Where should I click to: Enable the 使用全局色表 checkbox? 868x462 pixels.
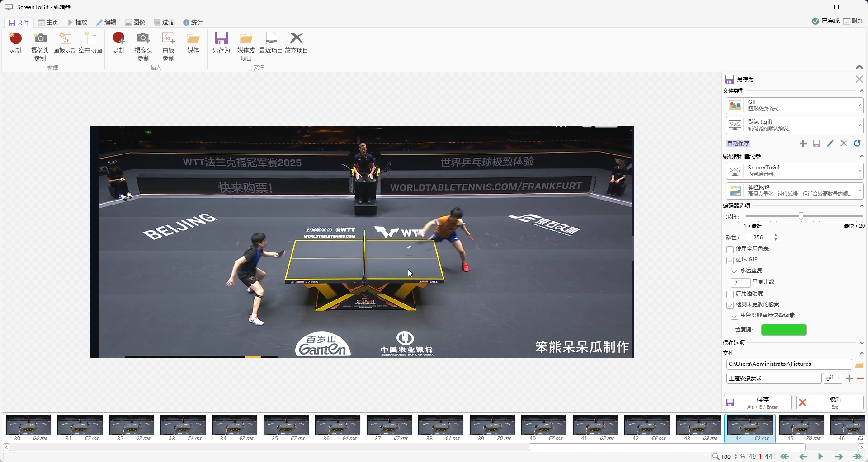coord(730,249)
